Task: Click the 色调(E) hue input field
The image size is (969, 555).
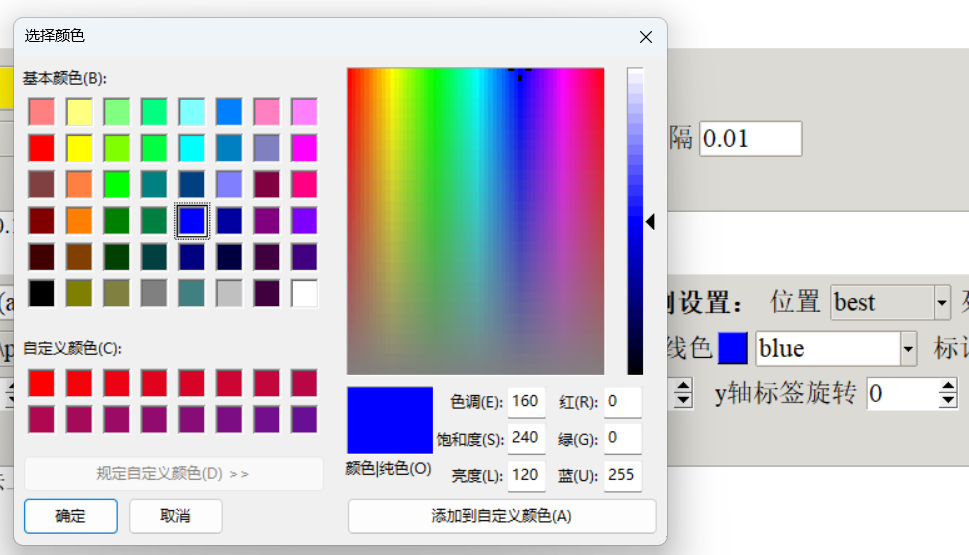Action: tap(527, 402)
